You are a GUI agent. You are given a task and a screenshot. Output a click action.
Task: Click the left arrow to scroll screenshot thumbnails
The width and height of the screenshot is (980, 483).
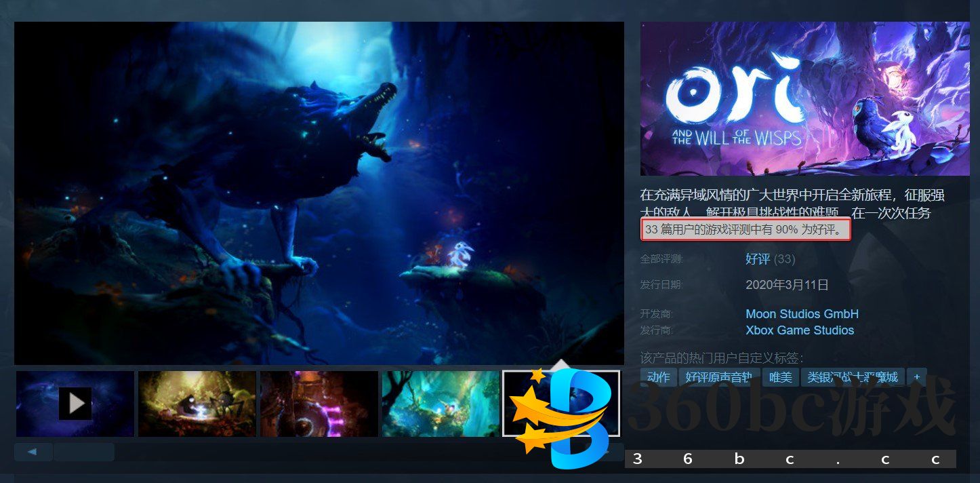click(33, 451)
